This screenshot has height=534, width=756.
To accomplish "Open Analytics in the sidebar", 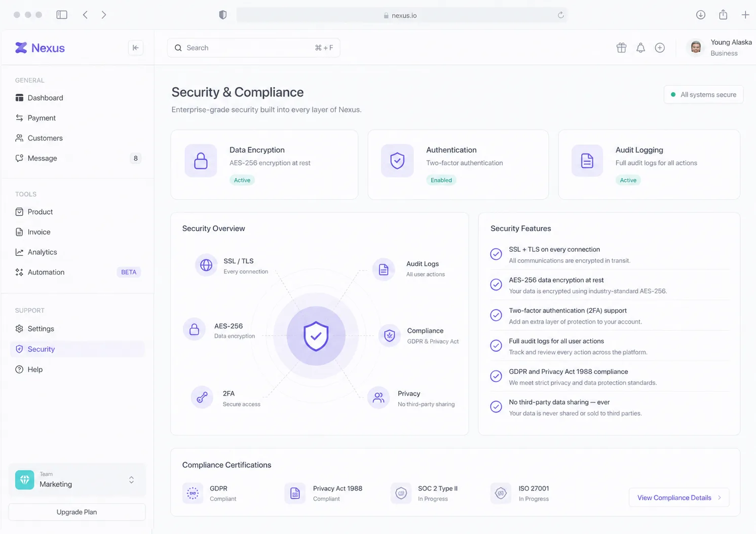I will (x=78, y=252).
